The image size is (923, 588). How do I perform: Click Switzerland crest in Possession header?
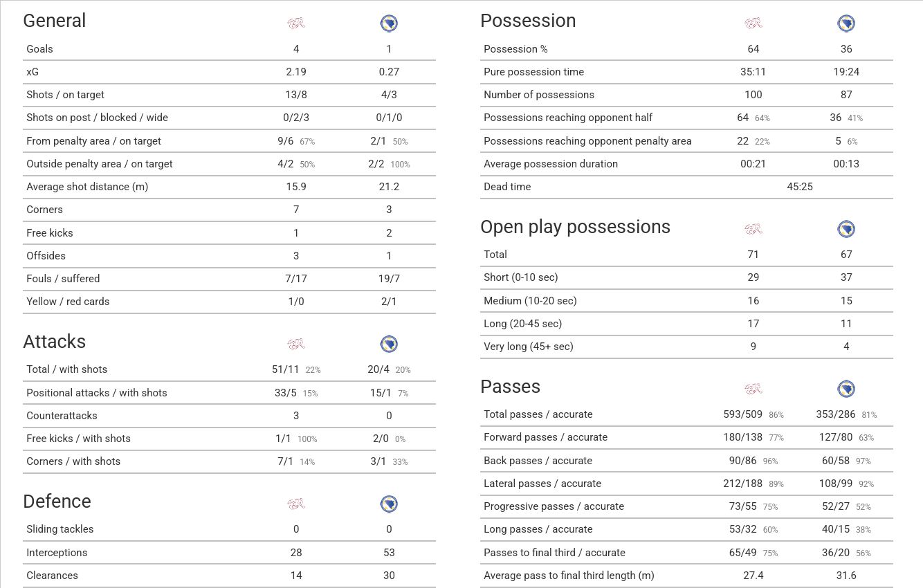point(753,24)
